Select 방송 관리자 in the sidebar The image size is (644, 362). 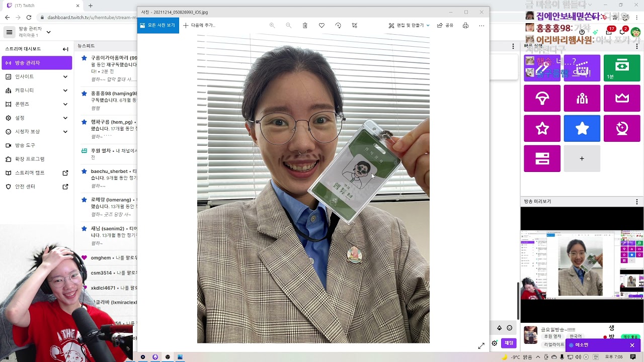(x=37, y=63)
